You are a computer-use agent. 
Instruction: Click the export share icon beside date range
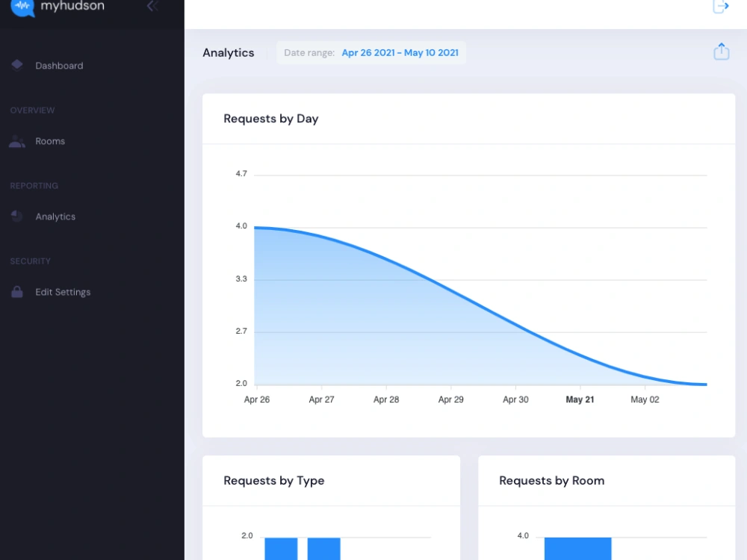(722, 52)
